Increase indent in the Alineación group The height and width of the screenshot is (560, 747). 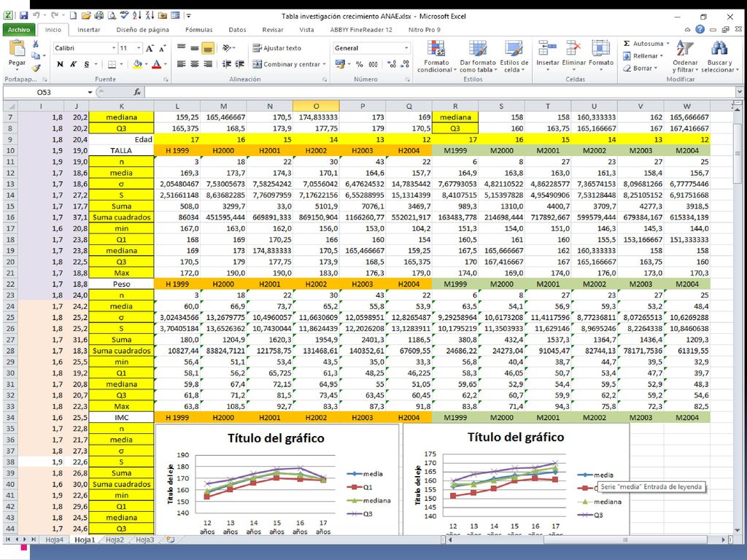pyautogui.click(x=239, y=64)
